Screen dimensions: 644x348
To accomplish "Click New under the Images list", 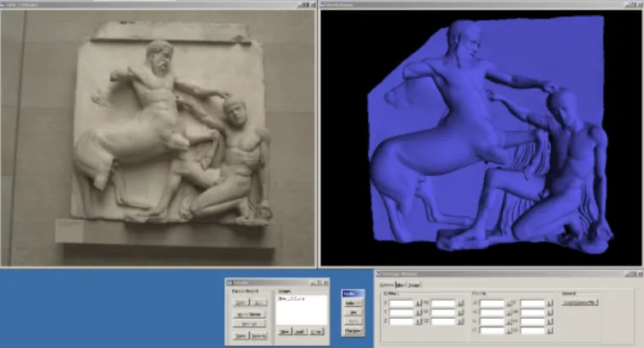I will tap(284, 332).
